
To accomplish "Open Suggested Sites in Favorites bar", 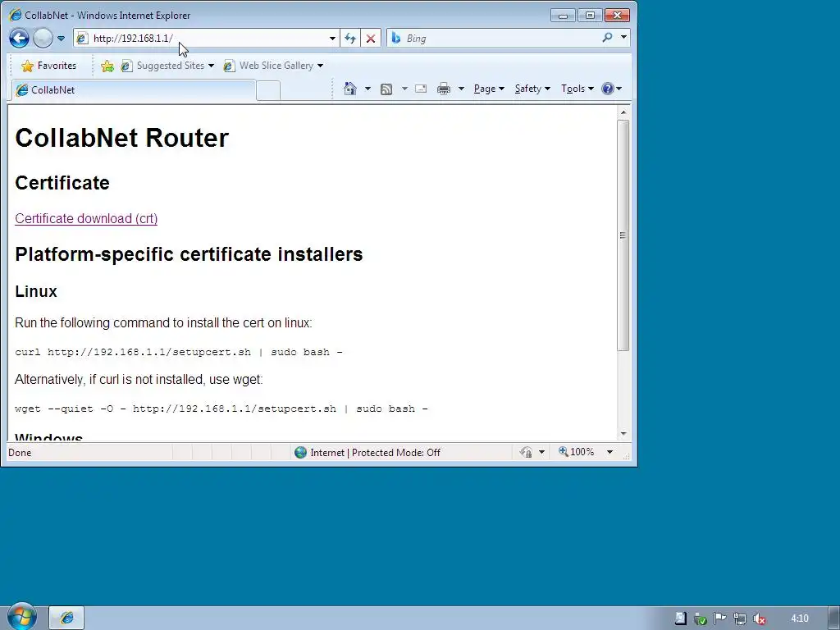I will (167, 66).
